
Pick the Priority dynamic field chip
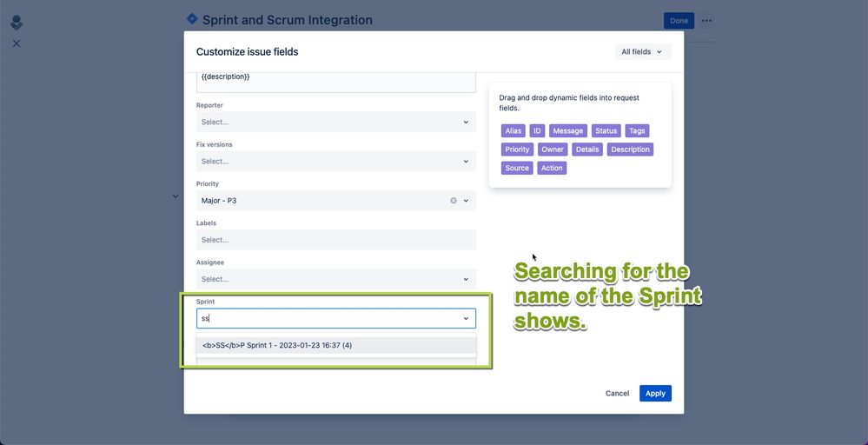click(x=517, y=149)
